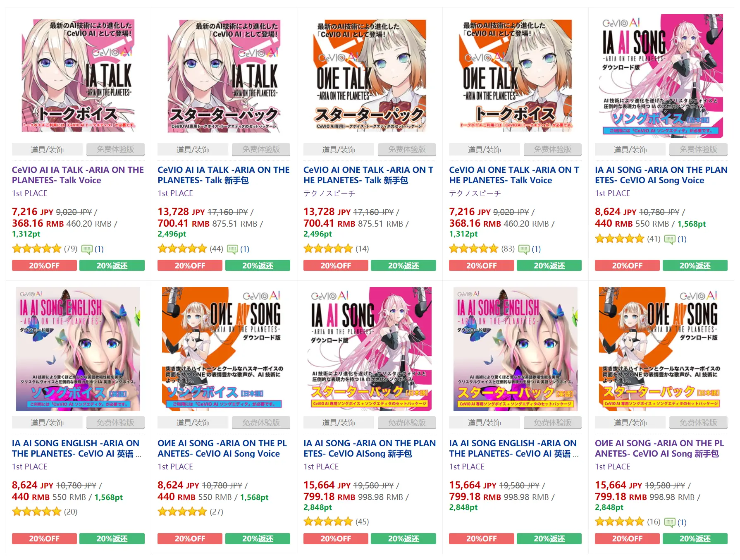Open OИE AI SONG ソングボイス cover image

click(x=224, y=349)
